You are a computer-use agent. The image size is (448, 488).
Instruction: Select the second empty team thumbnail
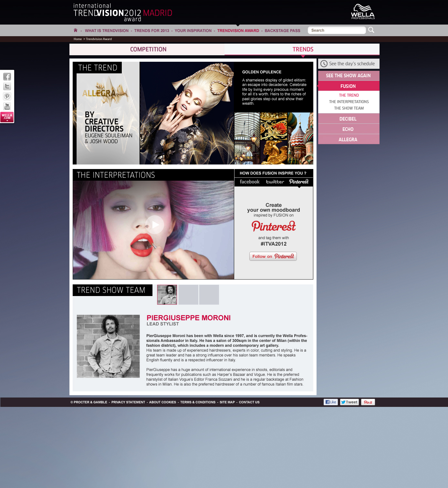point(188,295)
